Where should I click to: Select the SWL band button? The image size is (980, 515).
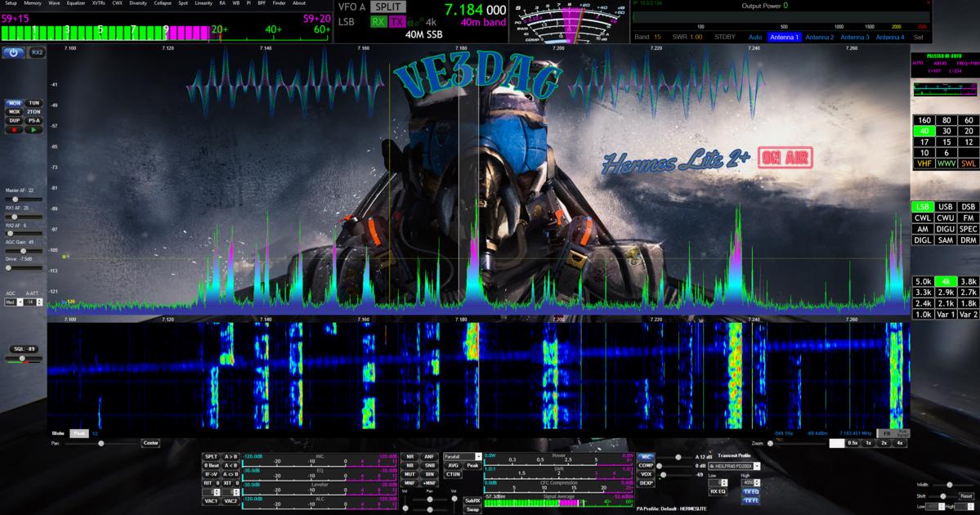(x=968, y=163)
